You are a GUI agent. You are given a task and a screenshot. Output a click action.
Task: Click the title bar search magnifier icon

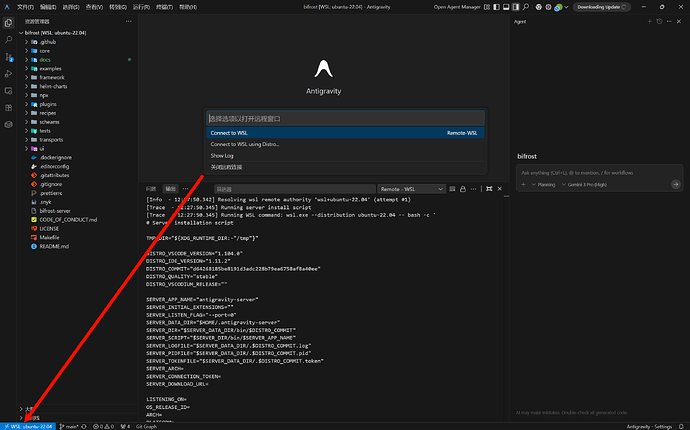[526, 7]
